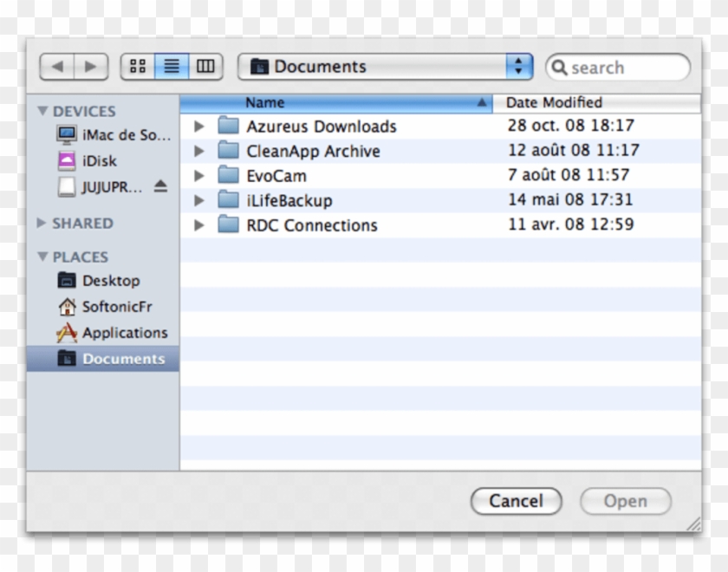Select the Documents folder icon in sidebar
728x572 pixels.
[67, 359]
